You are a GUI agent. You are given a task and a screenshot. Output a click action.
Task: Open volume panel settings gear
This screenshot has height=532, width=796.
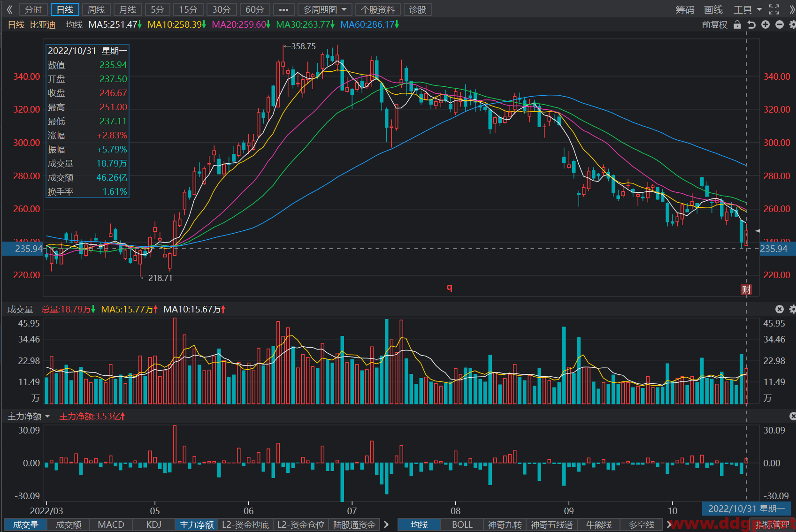pyautogui.click(x=792, y=309)
